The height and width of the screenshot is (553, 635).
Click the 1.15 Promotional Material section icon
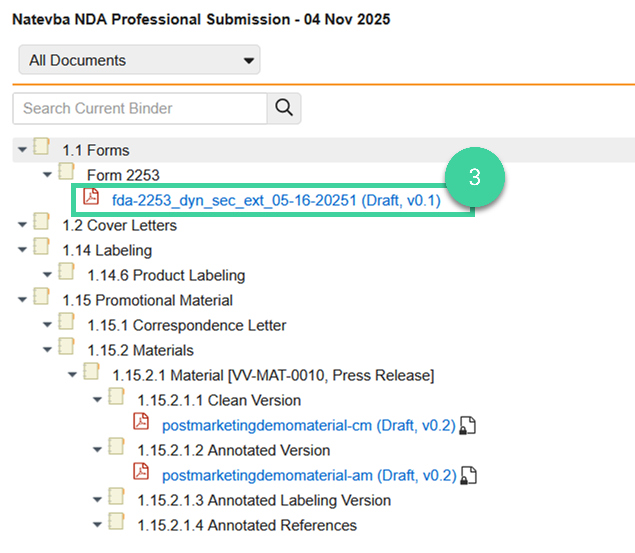[x=41, y=299]
